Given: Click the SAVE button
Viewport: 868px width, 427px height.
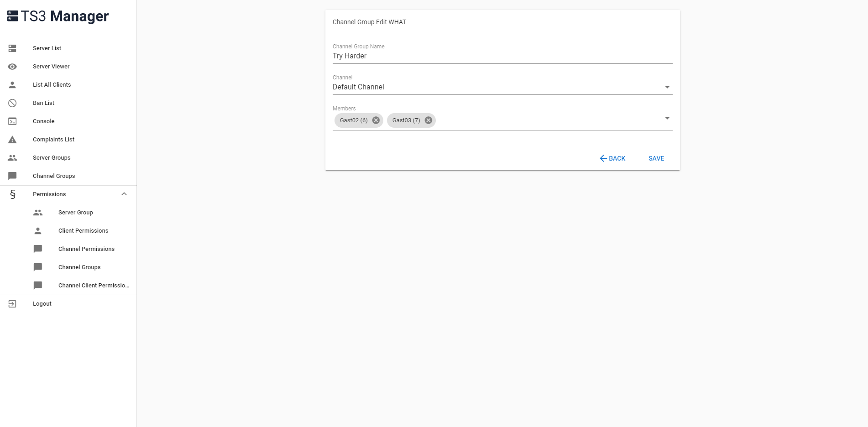Looking at the screenshot, I should click(x=656, y=158).
